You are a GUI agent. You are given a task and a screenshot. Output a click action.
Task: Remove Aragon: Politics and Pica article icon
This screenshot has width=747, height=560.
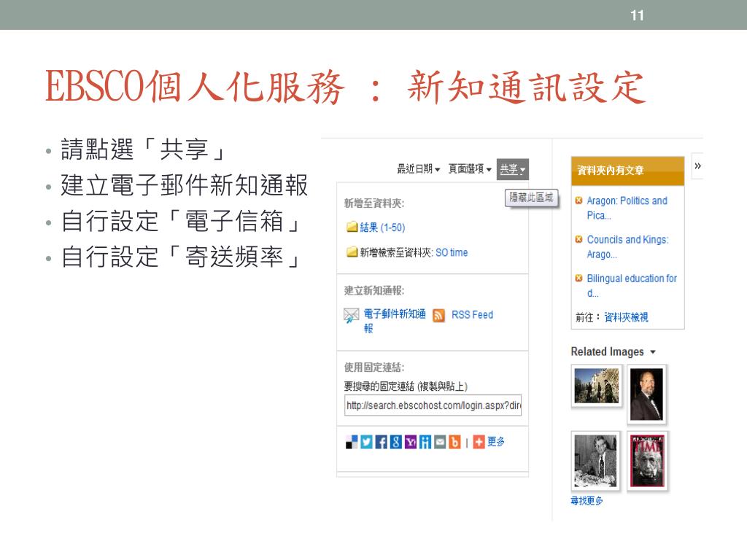click(x=578, y=201)
